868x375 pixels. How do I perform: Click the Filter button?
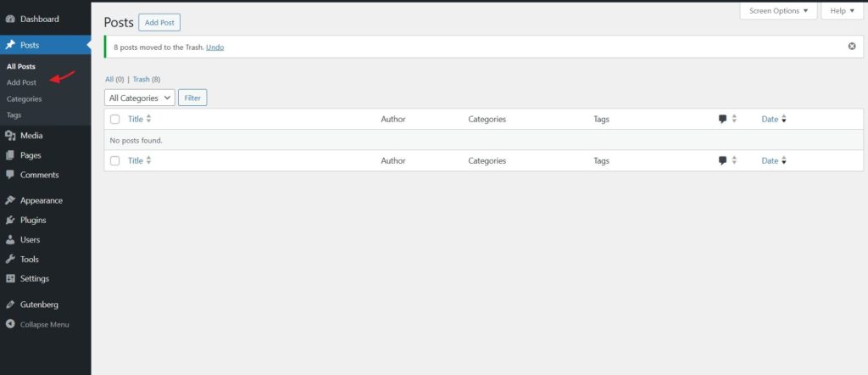192,98
